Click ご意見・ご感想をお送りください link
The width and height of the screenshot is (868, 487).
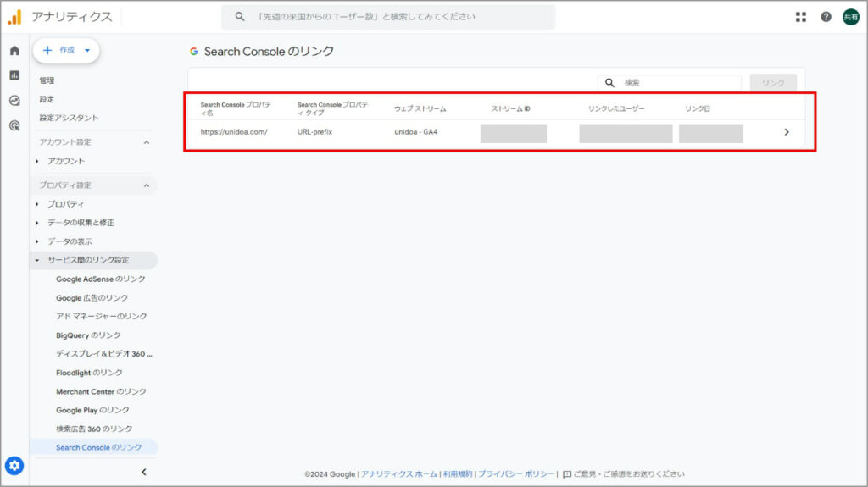point(629,474)
